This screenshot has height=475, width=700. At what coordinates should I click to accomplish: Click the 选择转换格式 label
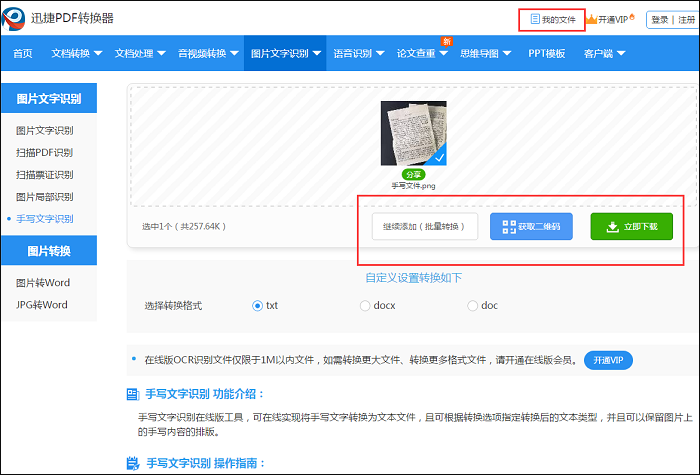[173, 306]
